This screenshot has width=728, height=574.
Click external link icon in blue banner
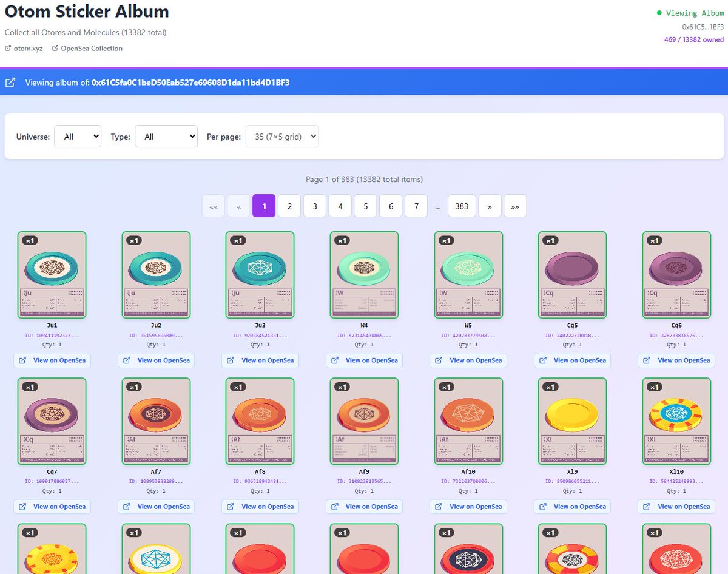10,83
